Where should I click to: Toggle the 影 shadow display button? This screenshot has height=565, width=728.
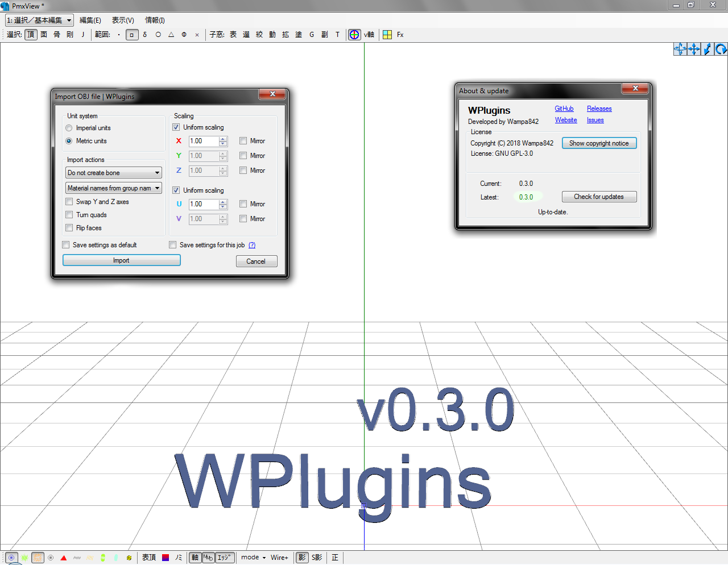(x=302, y=558)
